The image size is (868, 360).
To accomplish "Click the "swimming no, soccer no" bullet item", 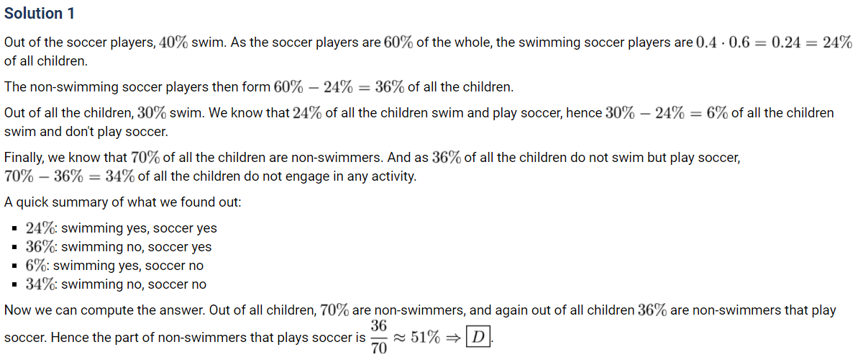I will tap(134, 284).
